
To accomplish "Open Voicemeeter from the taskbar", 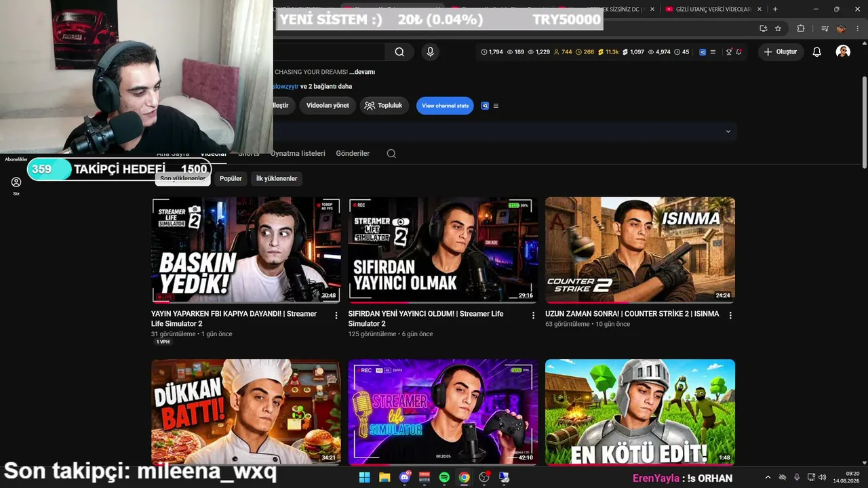I will point(425,477).
